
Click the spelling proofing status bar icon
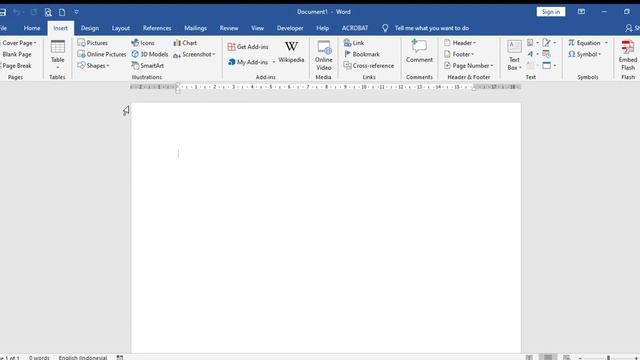tap(120, 357)
